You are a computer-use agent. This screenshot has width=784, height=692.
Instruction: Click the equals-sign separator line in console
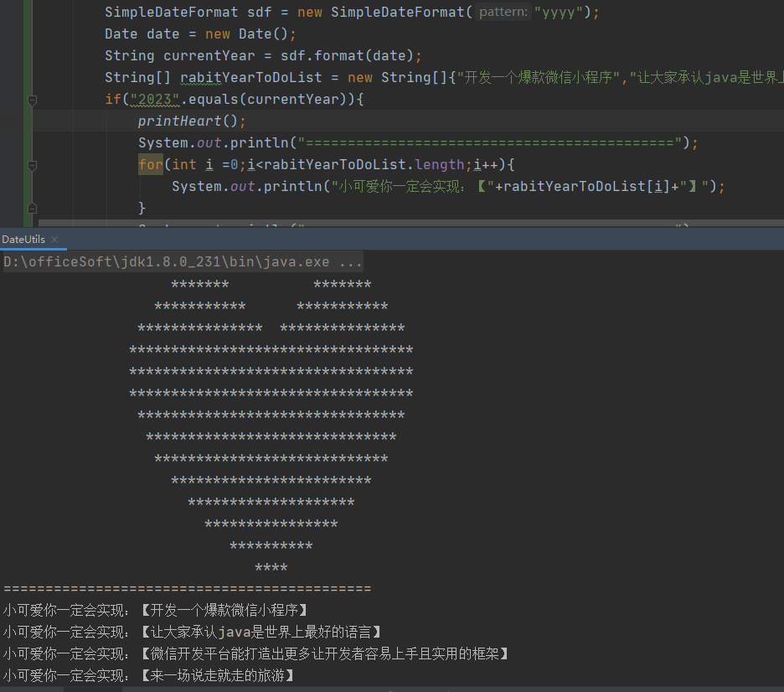coord(188,588)
